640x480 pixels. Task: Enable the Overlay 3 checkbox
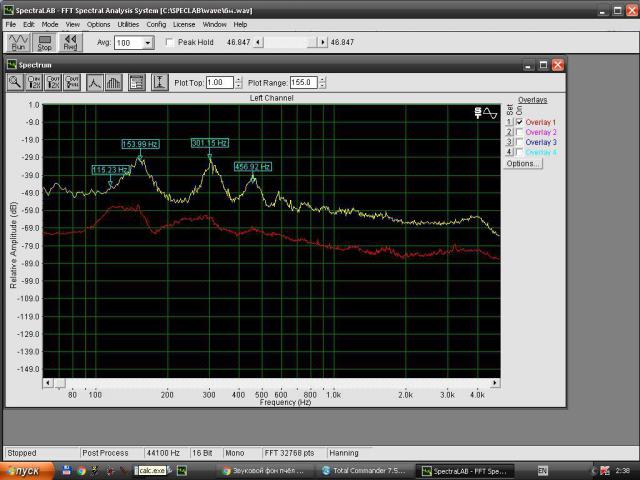click(519, 142)
